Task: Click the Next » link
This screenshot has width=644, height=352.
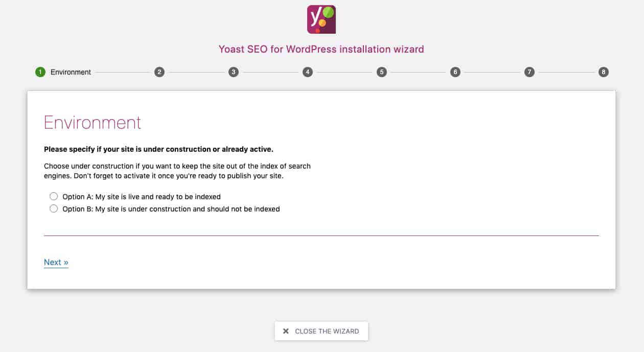Action: coord(56,262)
